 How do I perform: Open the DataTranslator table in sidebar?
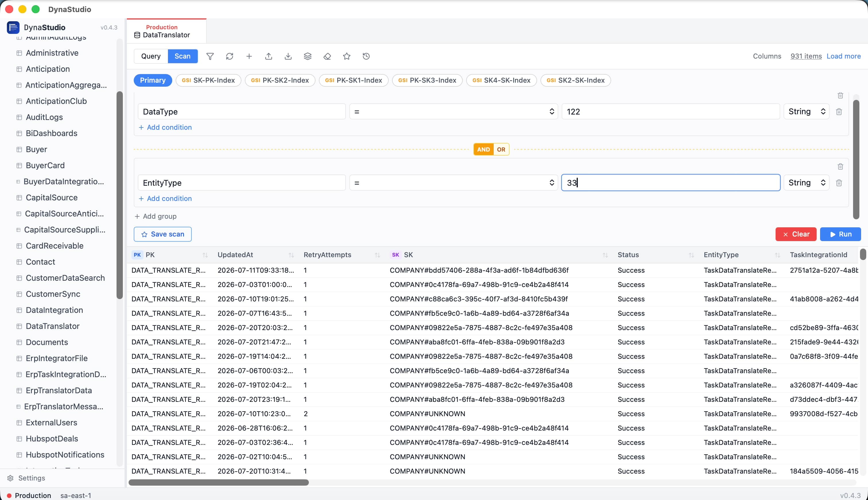coord(53,326)
